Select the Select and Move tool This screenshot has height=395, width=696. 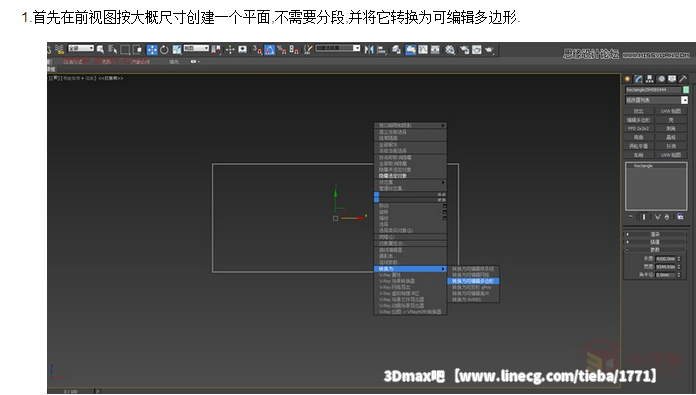pyautogui.click(x=152, y=50)
